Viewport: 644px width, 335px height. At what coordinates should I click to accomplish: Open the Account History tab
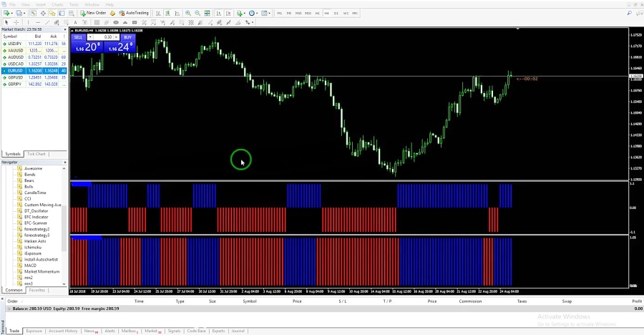[63, 331]
